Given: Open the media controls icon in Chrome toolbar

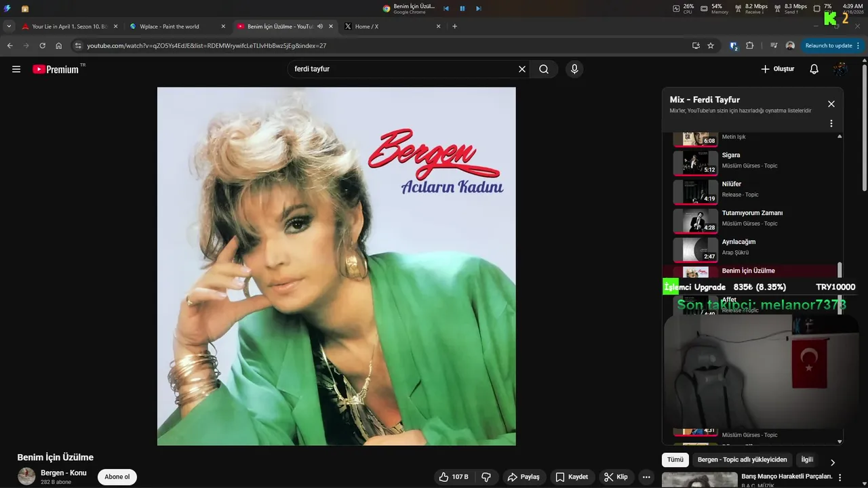Looking at the screenshot, I should (x=774, y=45).
